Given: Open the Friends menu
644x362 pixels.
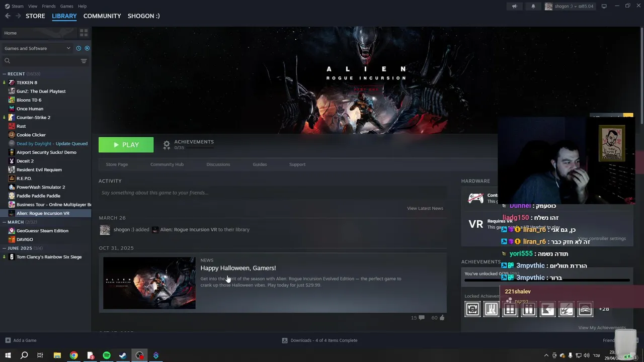Looking at the screenshot, I should (x=49, y=6).
